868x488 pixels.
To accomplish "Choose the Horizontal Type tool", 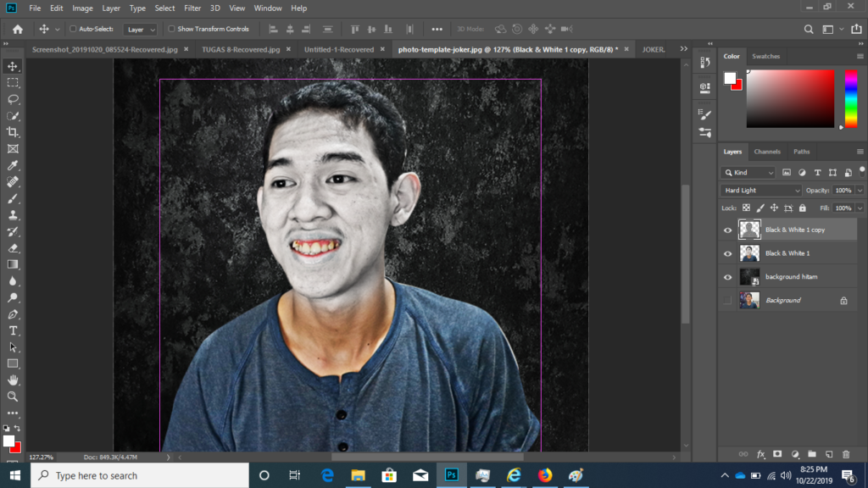I will click(13, 331).
